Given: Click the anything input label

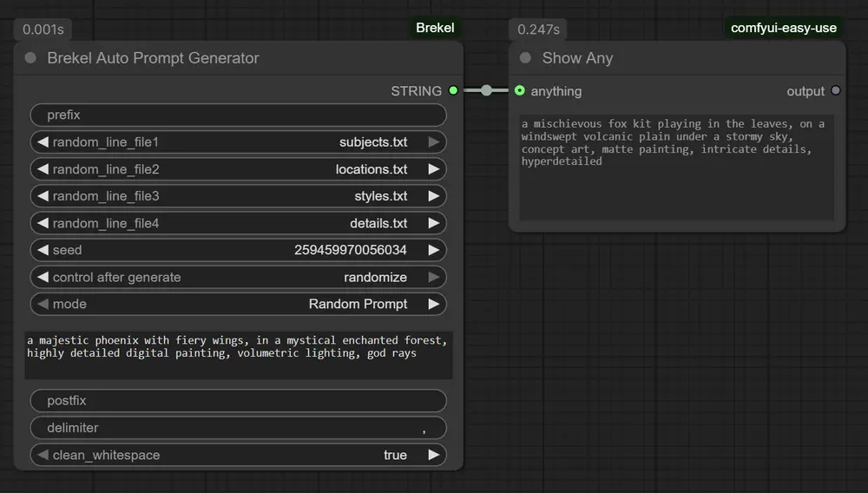Looking at the screenshot, I should [556, 91].
